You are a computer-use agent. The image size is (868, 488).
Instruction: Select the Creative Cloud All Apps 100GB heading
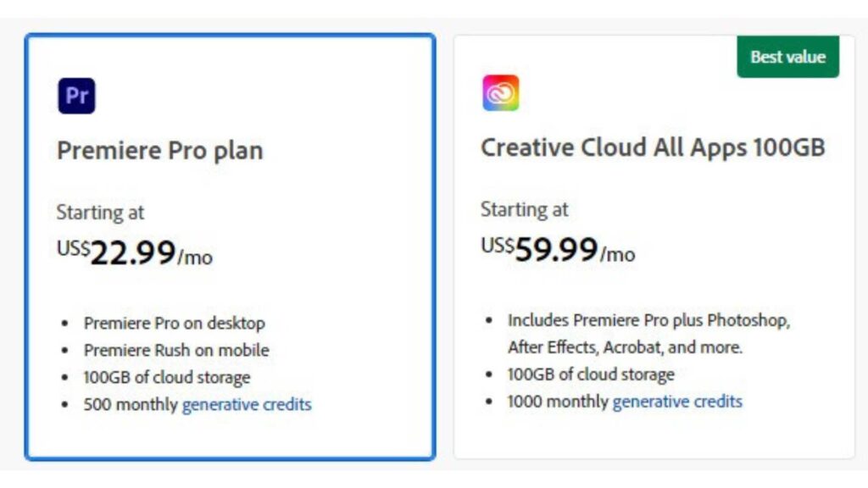tap(653, 147)
